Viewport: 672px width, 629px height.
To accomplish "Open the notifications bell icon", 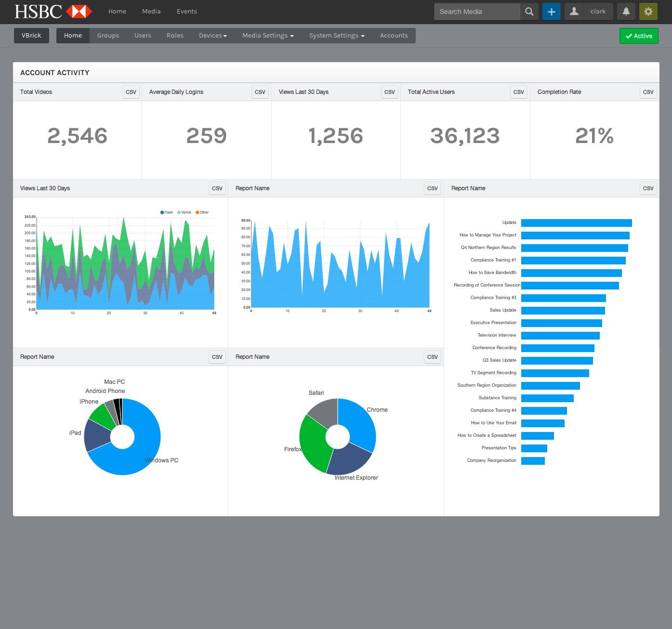I will point(626,12).
